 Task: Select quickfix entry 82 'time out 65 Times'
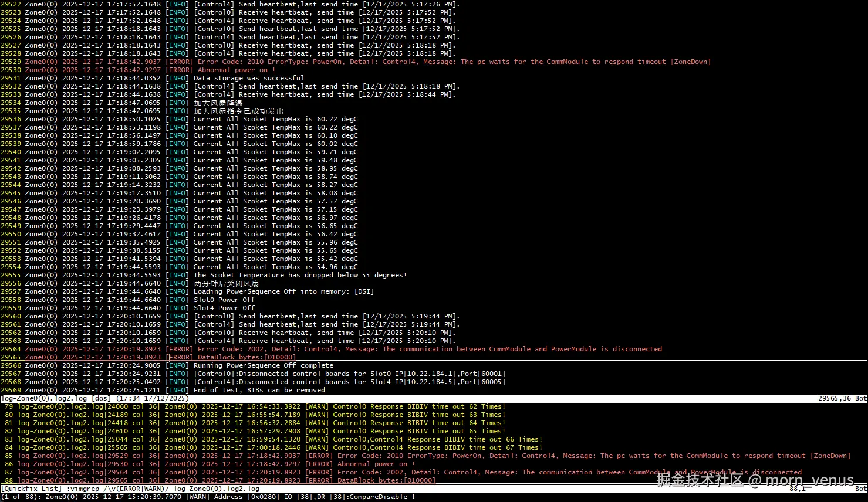tap(255, 431)
